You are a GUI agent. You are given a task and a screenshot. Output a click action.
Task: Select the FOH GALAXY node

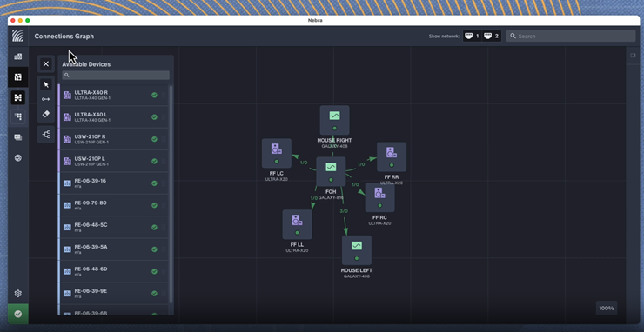[x=331, y=171]
